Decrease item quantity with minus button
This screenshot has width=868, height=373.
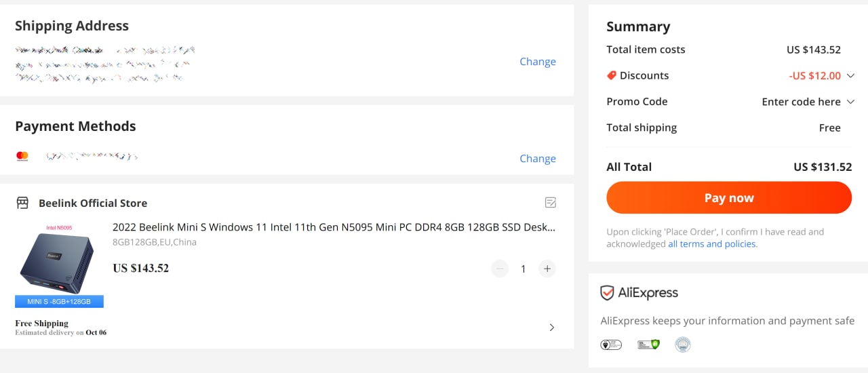coord(500,269)
